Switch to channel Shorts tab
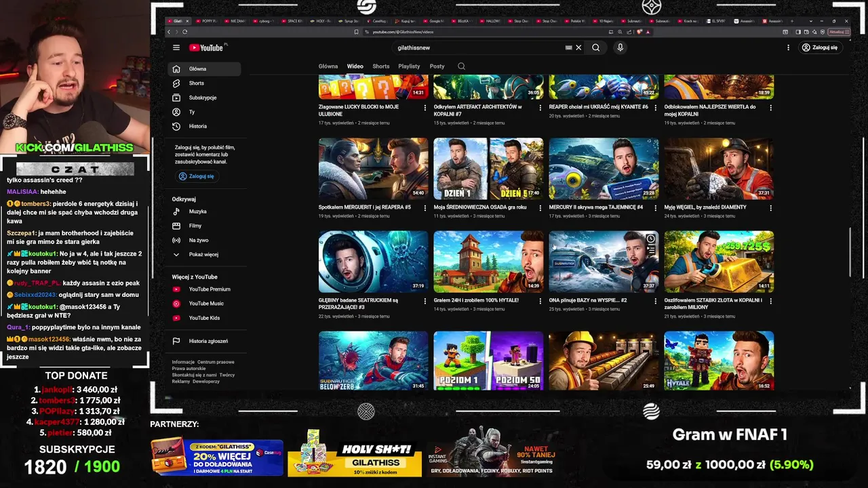Screen dimensions: 868x488 (381, 66)
